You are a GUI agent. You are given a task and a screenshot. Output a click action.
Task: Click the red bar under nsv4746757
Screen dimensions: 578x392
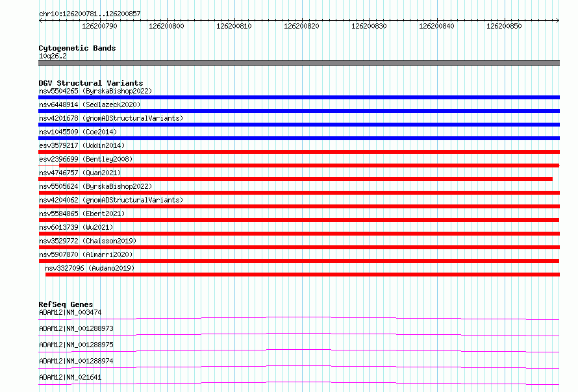[x=295, y=179]
